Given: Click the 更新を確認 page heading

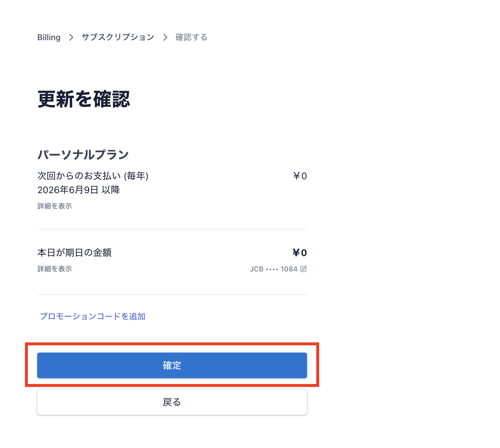Looking at the screenshot, I should (84, 99).
